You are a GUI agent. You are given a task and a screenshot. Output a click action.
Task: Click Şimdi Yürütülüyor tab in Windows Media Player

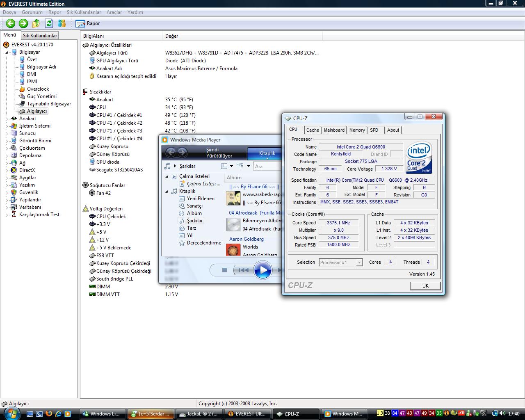(219, 153)
